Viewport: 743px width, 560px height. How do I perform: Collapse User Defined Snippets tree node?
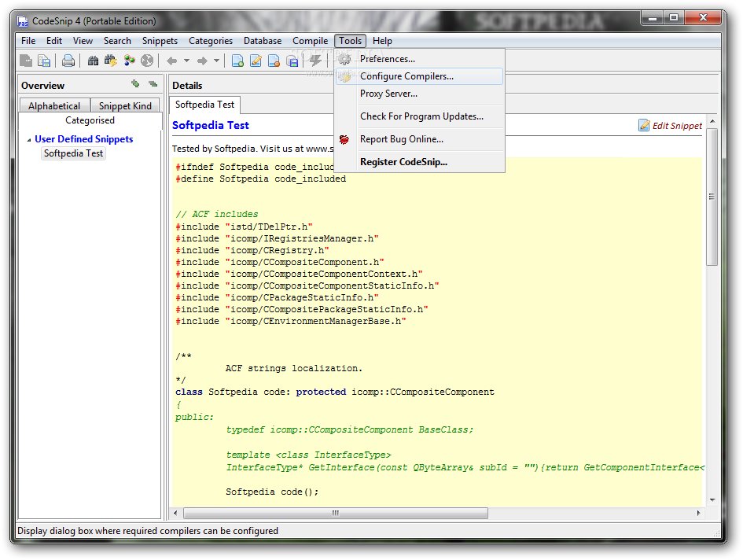(x=29, y=140)
